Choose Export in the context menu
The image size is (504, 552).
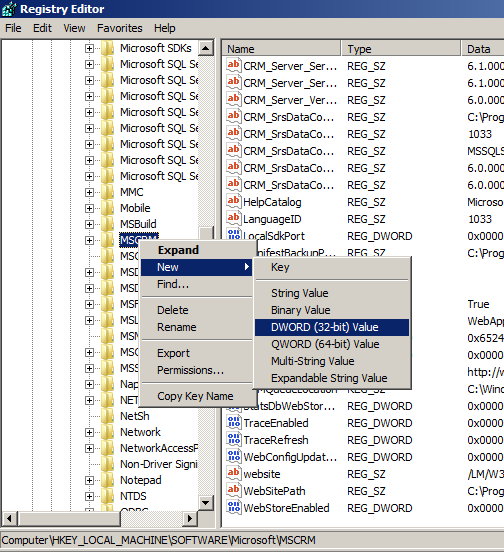196,353
